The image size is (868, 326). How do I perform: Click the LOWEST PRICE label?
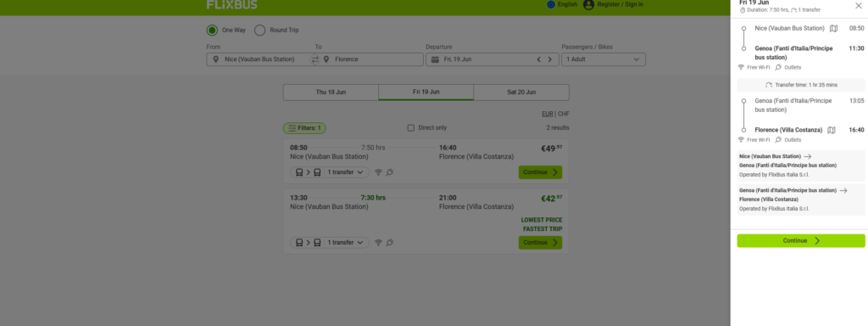pos(542,220)
